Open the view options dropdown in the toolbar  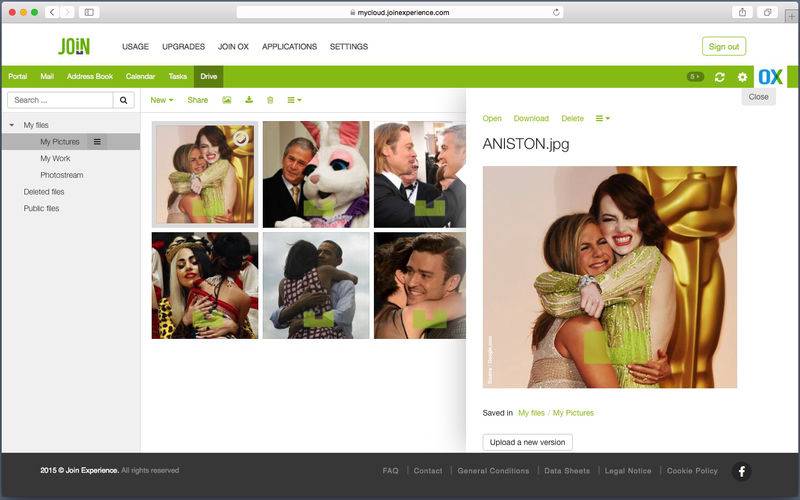click(294, 100)
